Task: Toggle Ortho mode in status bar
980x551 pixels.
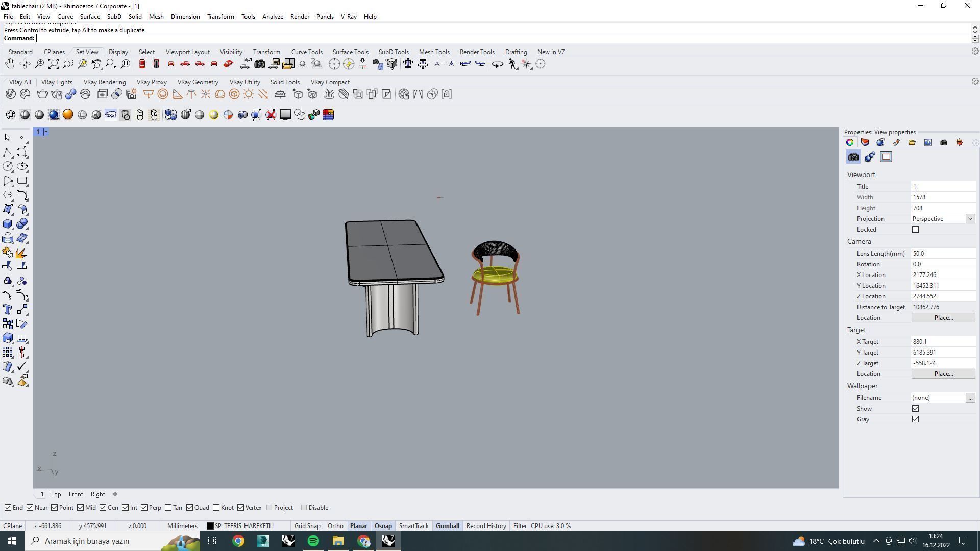Action: point(335,526)
